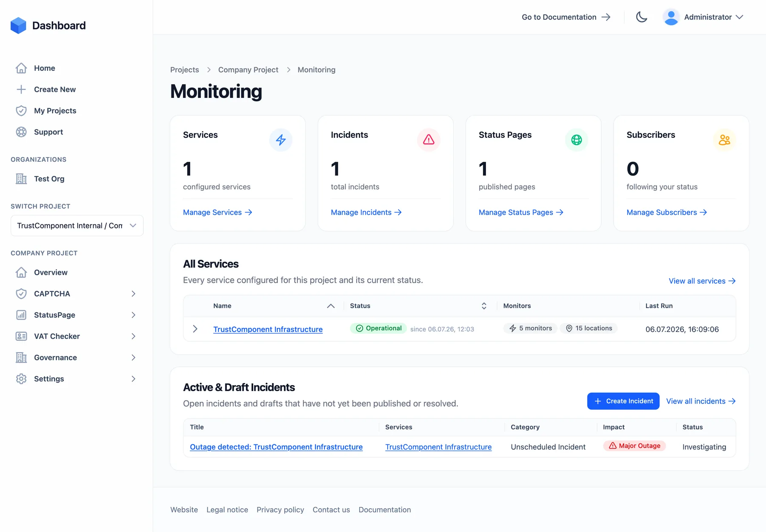Click the Status Pages globe icon
This screenshot has height=532, width=766.
click(577, 140)
